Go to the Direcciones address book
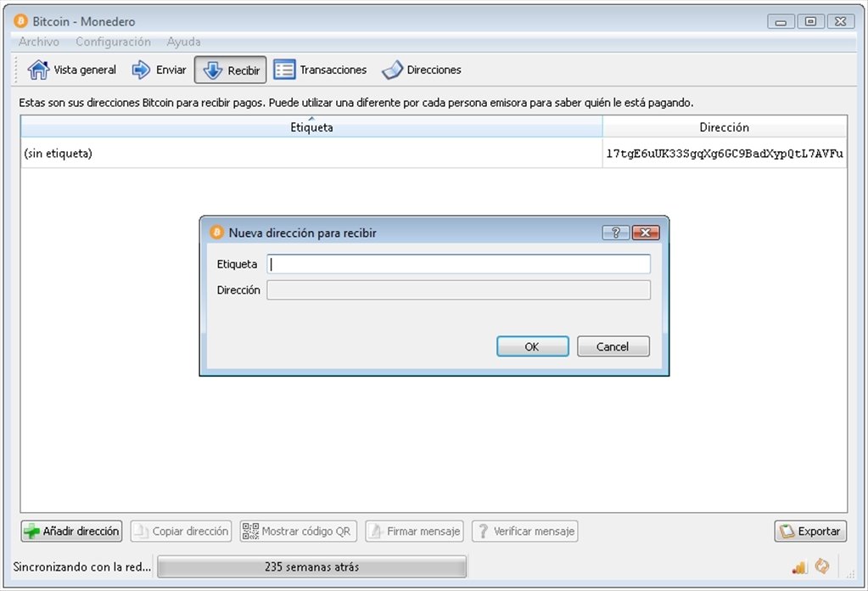 pyautogui.click(x=421, y=70)
